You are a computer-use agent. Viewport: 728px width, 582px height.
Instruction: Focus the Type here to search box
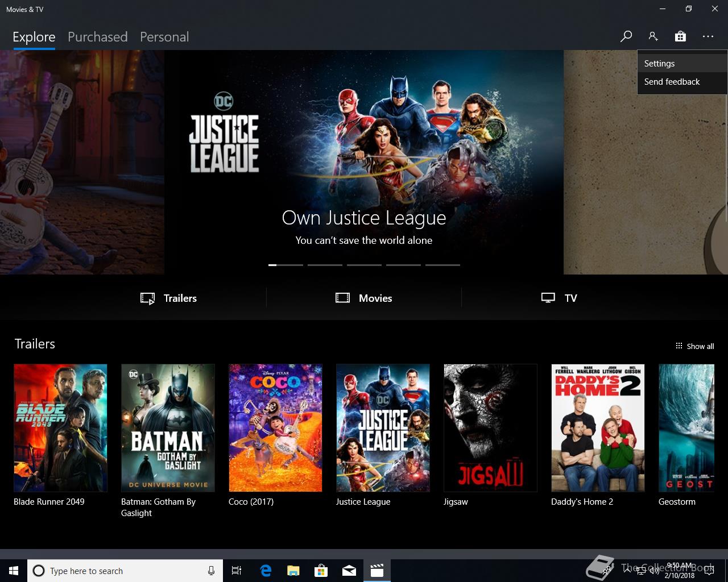(x=124, y=571)
